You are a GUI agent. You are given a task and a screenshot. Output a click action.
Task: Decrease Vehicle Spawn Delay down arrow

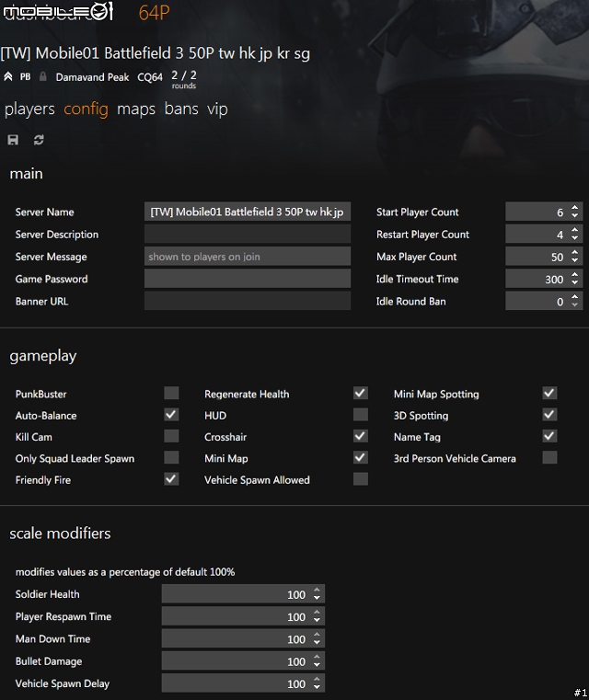tap(317, 687)
